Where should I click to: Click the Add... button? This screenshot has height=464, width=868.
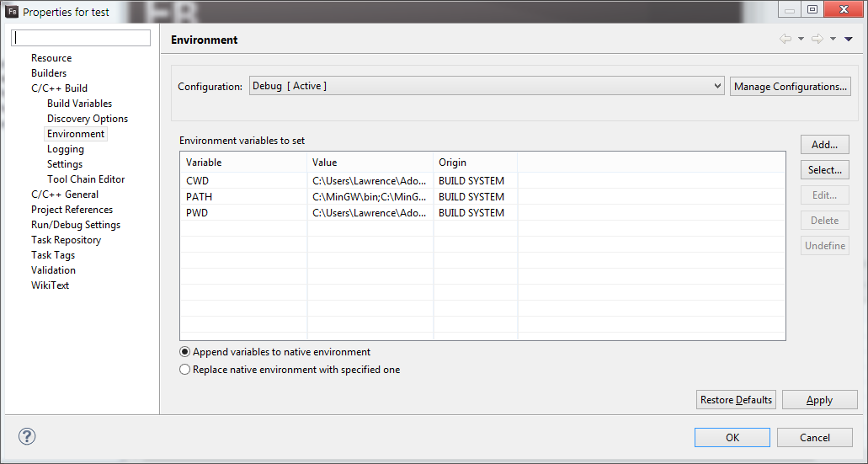[x=824, y=145]
